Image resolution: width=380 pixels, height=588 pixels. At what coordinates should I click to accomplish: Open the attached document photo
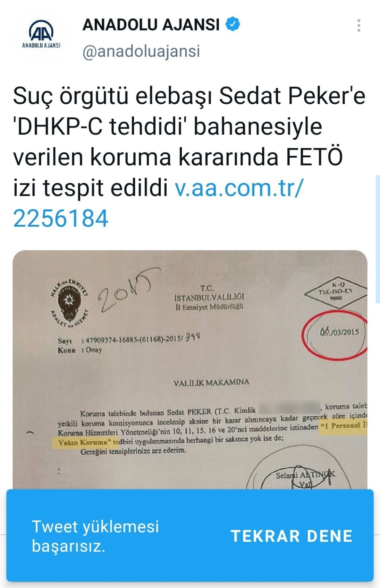point(190,370)
